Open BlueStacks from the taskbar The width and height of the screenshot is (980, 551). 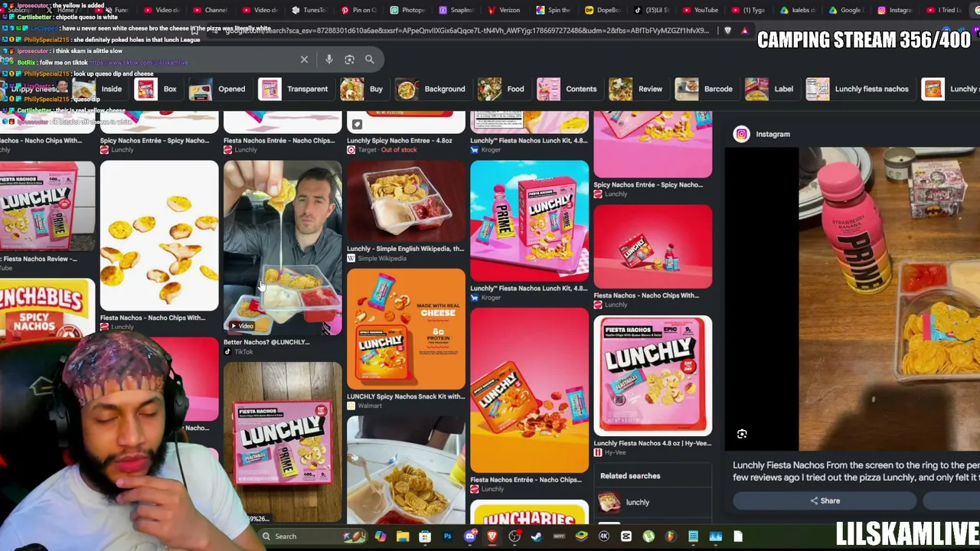point(582,536)
